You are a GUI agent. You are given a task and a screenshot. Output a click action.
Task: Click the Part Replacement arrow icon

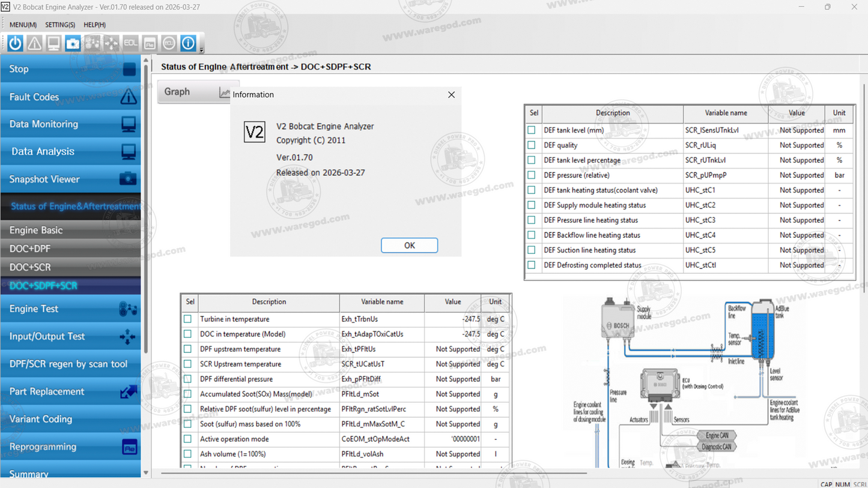click(x=128, y=392)
